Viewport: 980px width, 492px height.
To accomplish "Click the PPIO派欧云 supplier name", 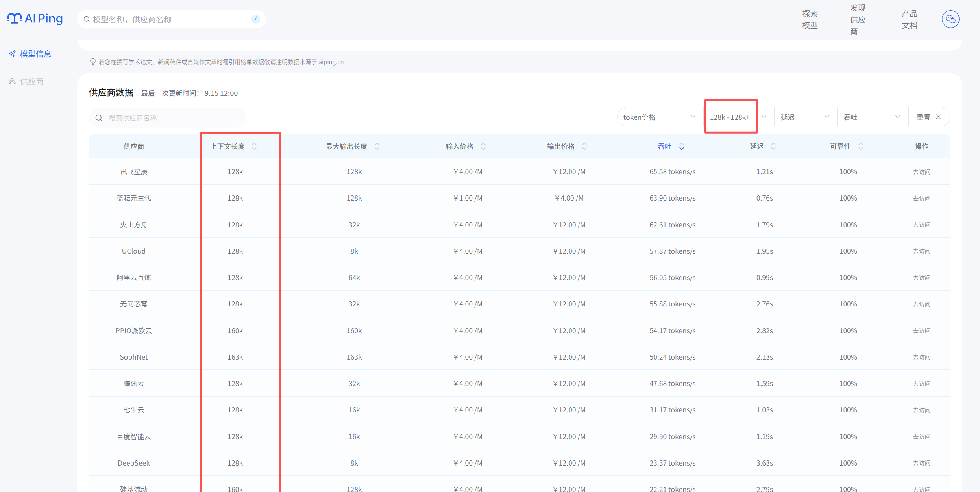I will tap(134, 330).
